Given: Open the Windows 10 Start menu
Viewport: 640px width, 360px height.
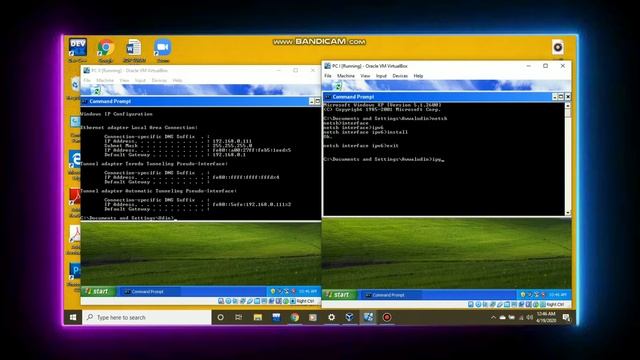Looking at the screenshot, I should coord(73,317).
